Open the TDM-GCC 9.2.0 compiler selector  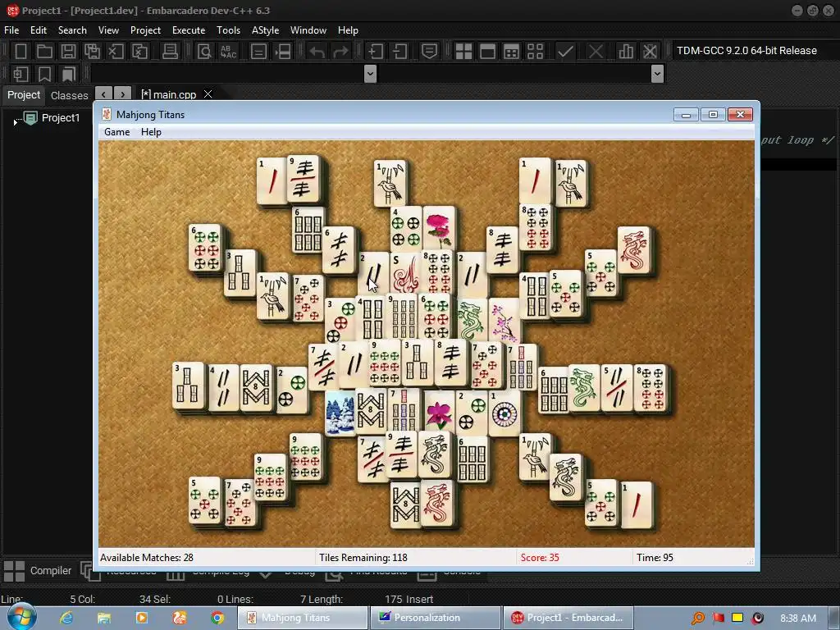pos(746,50)
